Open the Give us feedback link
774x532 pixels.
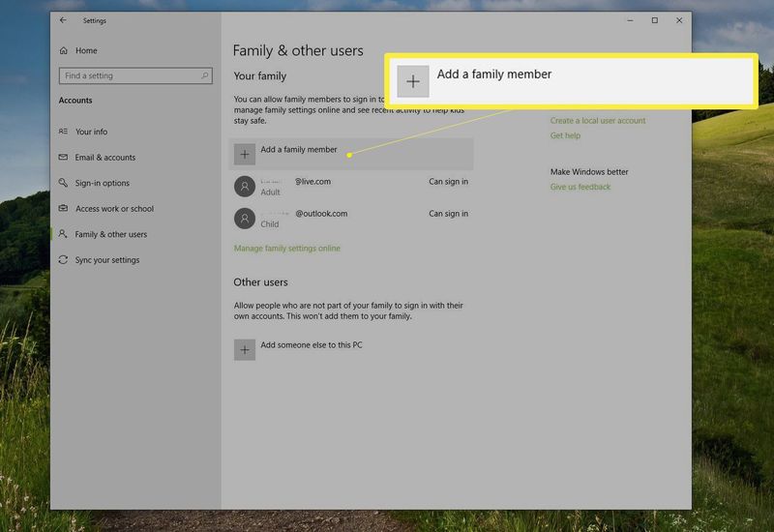(x=580, y=187)
